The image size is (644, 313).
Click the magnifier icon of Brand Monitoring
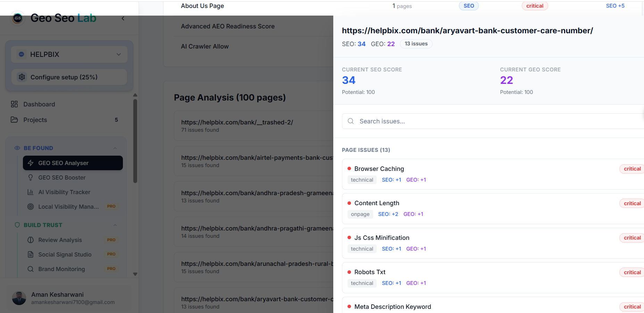tap(31, 269)
